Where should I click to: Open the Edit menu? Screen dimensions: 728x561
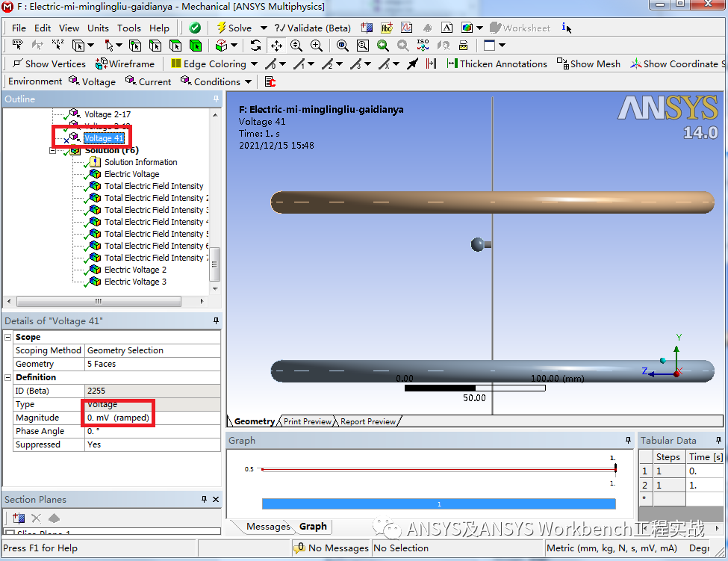click(x=43, y=28)
